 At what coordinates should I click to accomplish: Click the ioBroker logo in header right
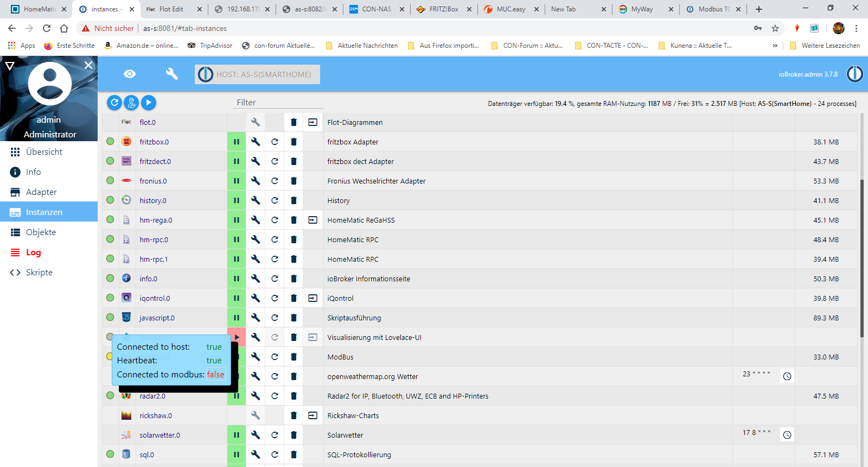pyautogui.click(x=854, y=74)
